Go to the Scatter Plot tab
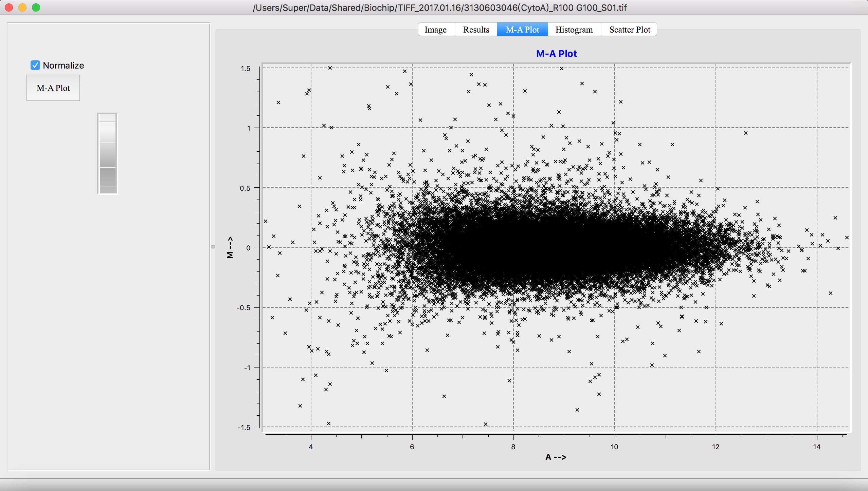Screen dimensions: 868x491 [x=630, y=30]
